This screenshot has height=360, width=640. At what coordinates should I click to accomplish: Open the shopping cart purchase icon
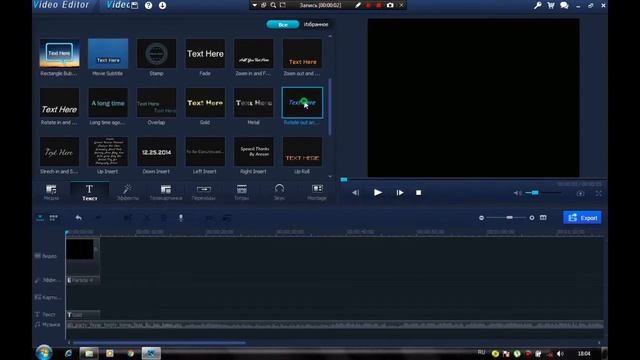(551, 5)
